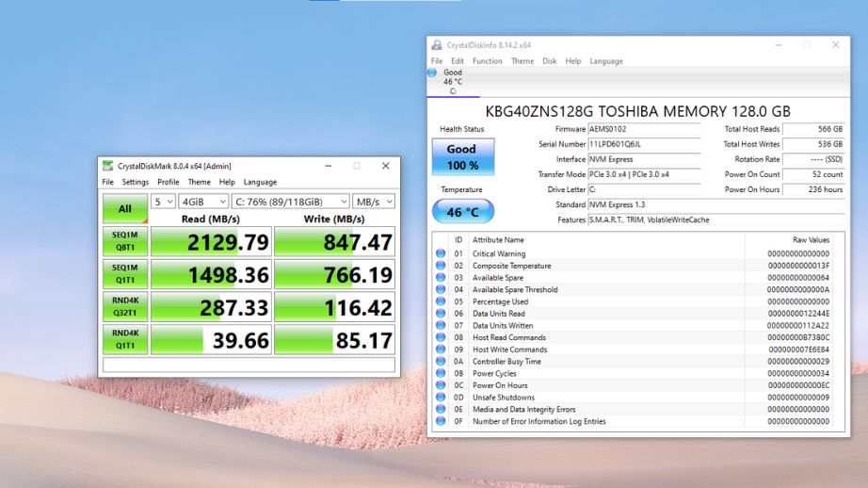Screen dimensions: 868x488
Task: Click the Good 100 % health status box
Action: (x=462, y=157)
